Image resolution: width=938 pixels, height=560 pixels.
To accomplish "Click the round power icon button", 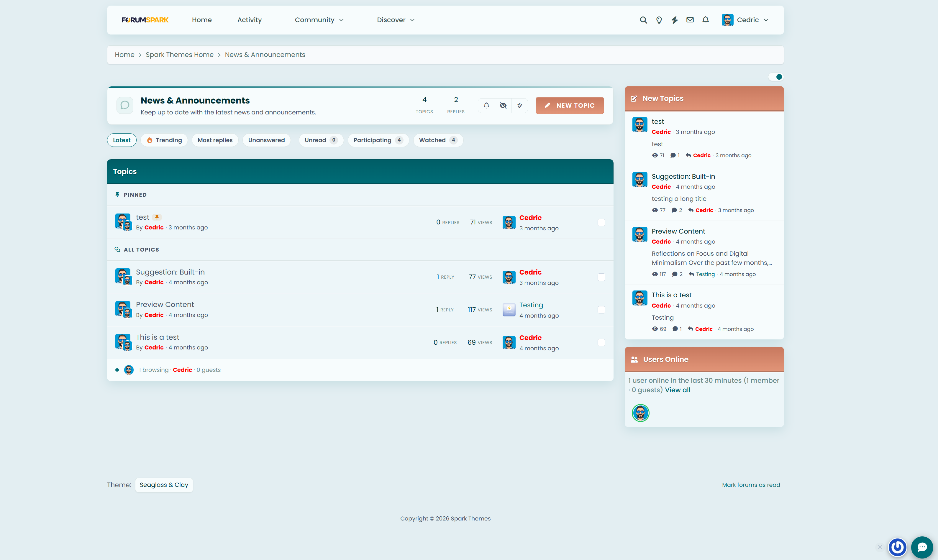I will [x=898, y=547].
